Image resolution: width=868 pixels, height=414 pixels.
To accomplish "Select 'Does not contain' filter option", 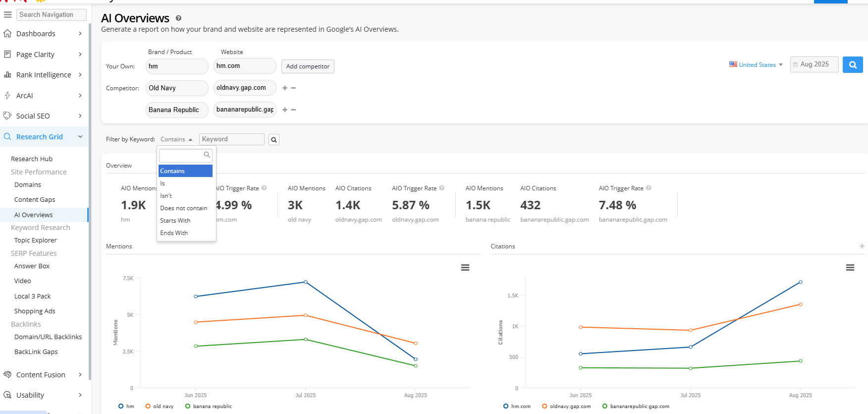I will 184,208.
